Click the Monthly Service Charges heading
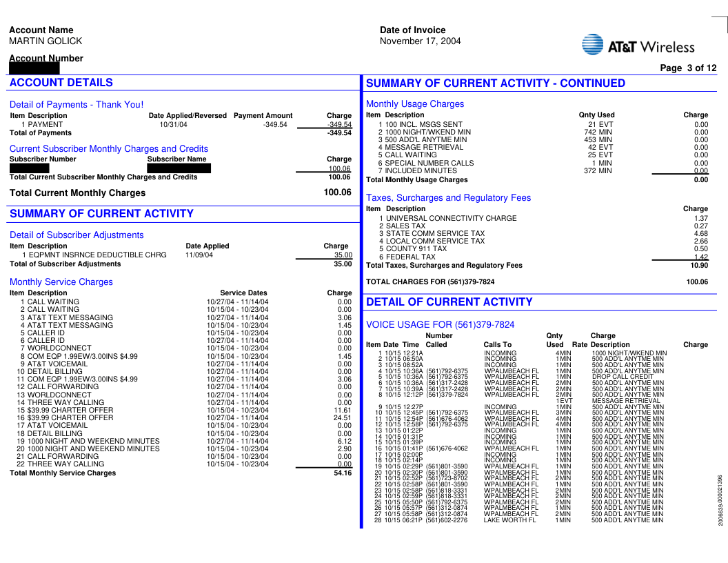The image size is (728, 563). tap(61, 282)
